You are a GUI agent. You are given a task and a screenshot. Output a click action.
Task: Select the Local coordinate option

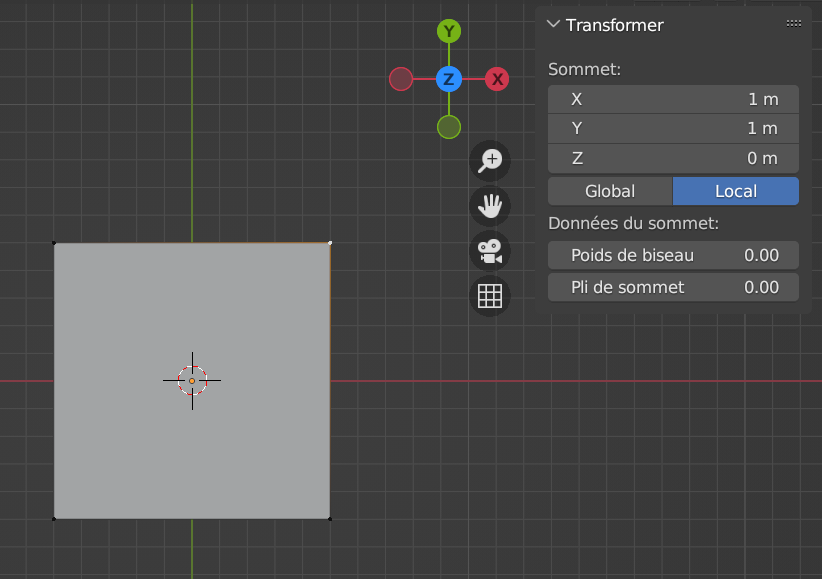[736, 191]
